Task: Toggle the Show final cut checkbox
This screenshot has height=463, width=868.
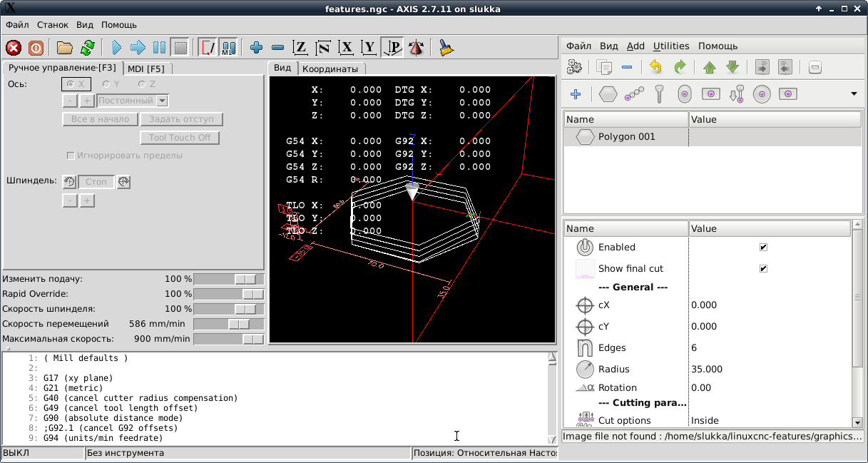Action: pyautogui.click(x=763, y=269)
